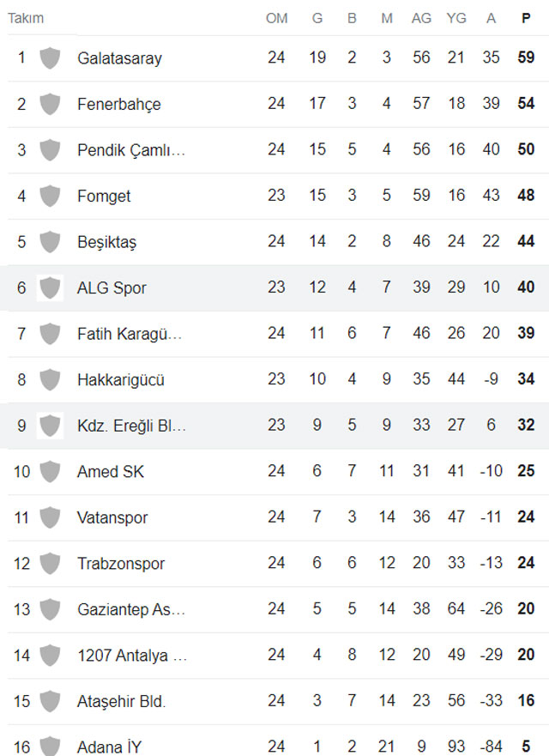Select ALG Spor's highlighted shield icon

coord(50,287)
